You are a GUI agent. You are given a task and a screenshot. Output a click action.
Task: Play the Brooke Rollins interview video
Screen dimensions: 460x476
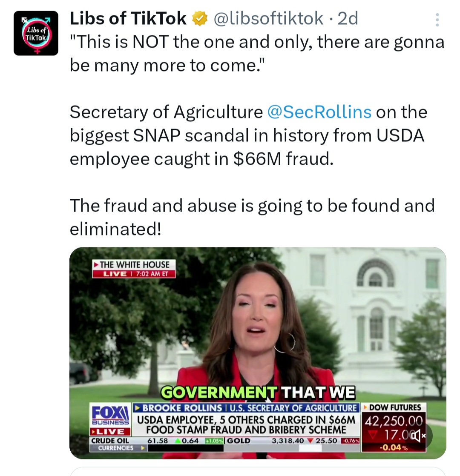[x=258, y=353]
